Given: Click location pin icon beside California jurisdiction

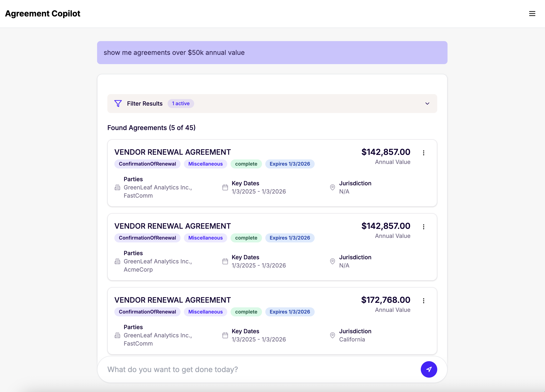Looking at the screenshot, I should click(332, 335).
